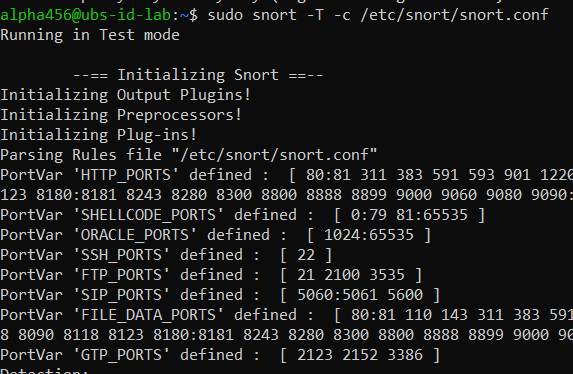Click the 'Initializing Preprocessors!' line
The image size is (573, 374).
[121, 115]
